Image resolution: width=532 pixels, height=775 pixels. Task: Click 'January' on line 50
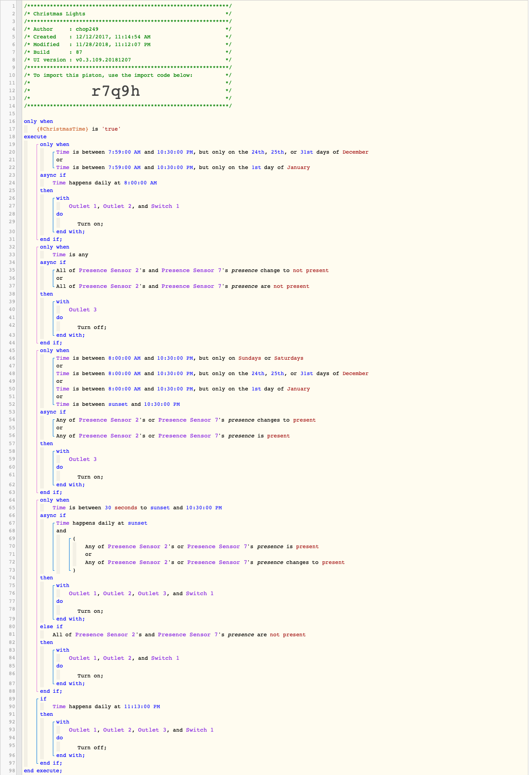(x=299, y=389)
